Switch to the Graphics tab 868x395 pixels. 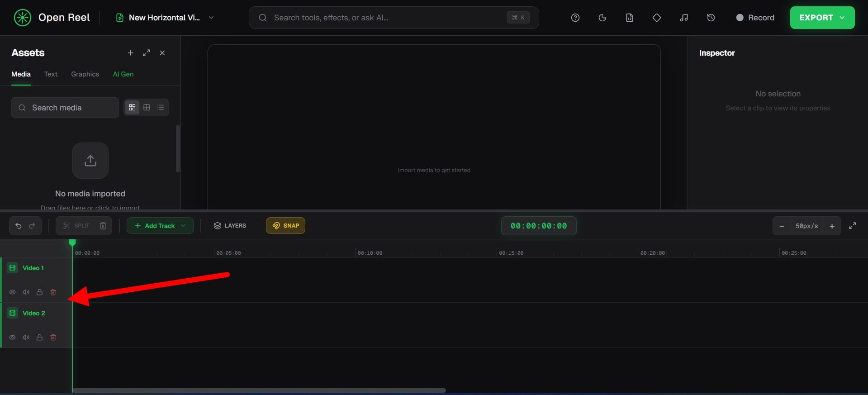(x=85, y=74)
